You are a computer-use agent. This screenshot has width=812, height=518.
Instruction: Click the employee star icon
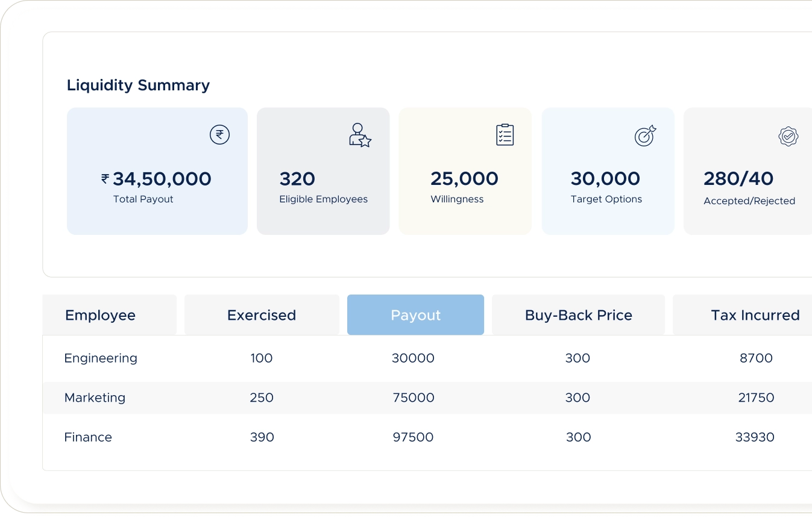click(x=360, y=136)
